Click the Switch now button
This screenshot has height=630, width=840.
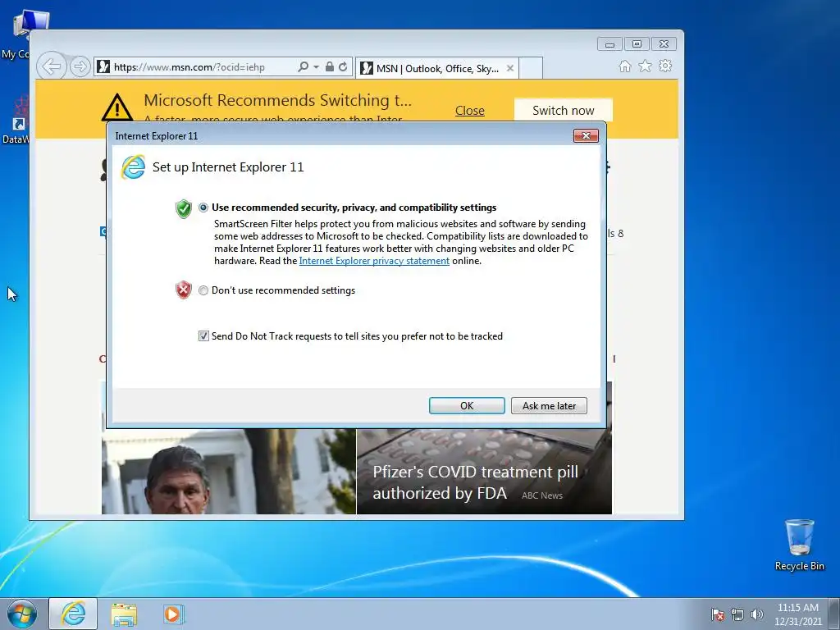pos(563,110)
